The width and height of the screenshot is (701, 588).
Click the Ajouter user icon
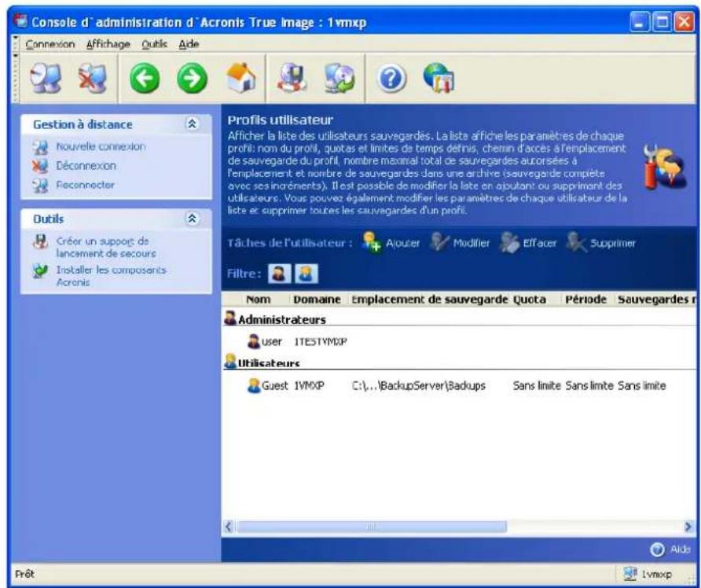tap(372, 242)
